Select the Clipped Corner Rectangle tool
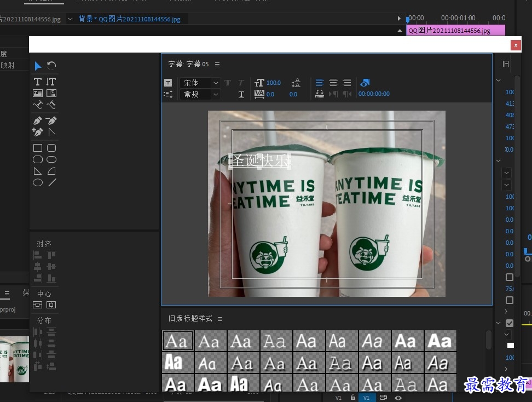 [x=38, y=159]
